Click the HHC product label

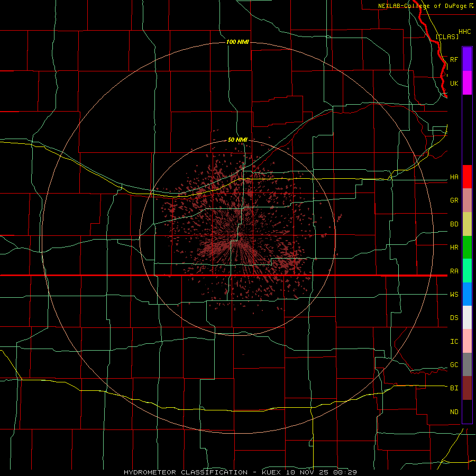click(x=464, y=32)
